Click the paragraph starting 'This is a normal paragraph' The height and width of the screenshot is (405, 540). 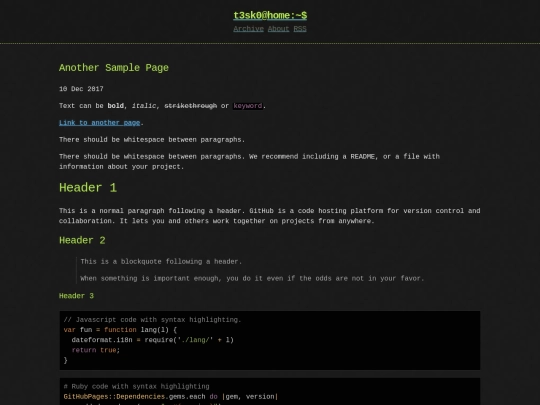pyautogui.click(x=270, y=216)
